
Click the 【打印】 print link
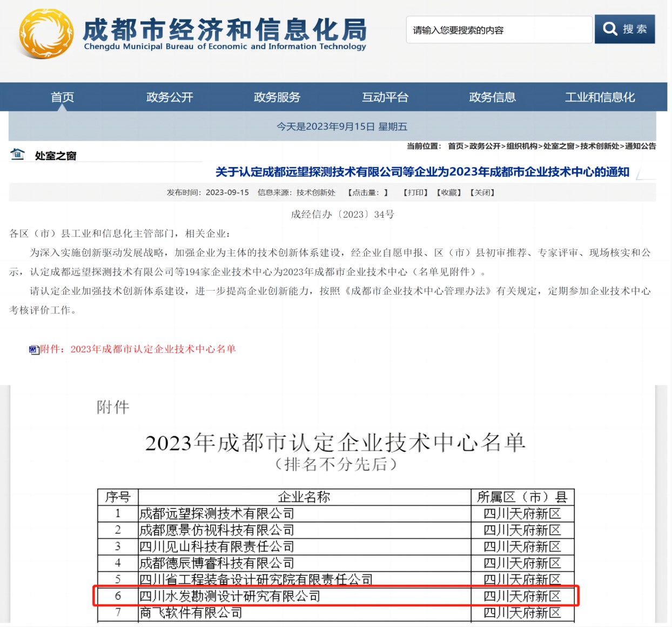coord(415,193)
